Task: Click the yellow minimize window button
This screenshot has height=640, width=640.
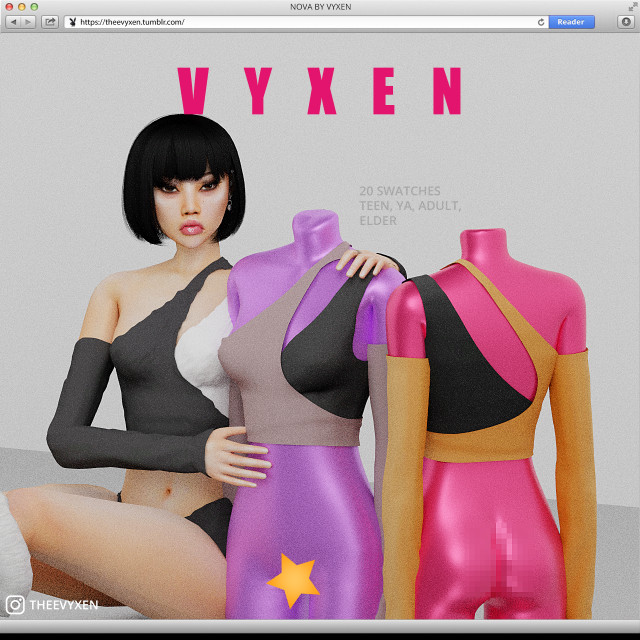Action: (22, 7)
